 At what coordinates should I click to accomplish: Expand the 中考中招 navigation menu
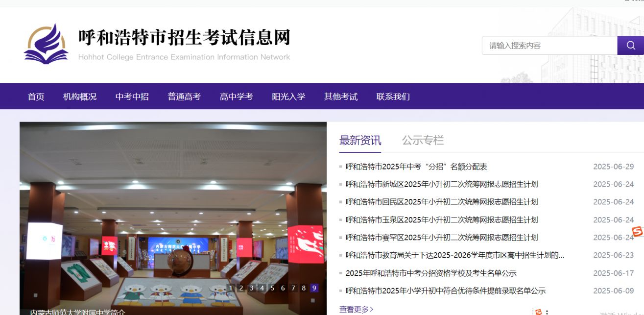[x=132, y=97]
